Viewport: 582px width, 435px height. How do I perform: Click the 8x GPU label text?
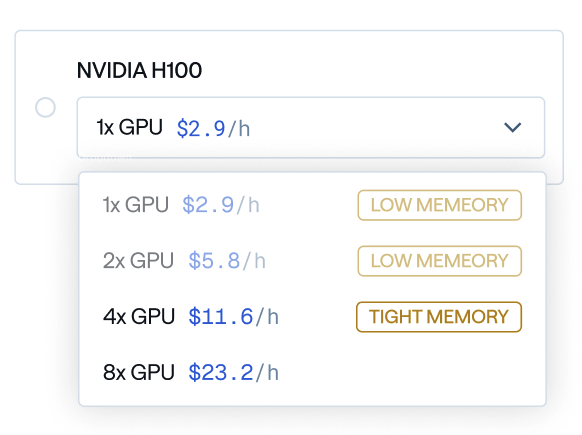(x=139, y=372)
